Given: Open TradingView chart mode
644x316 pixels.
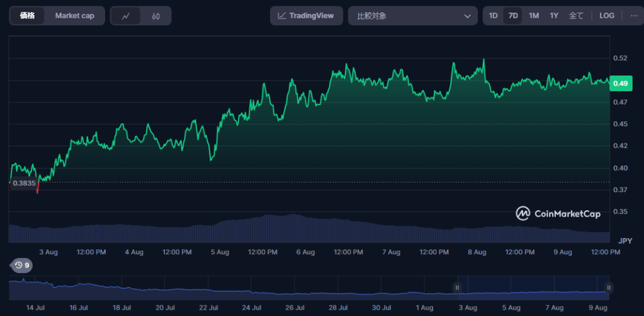Looking at the screenshot, I should click(306, 16).
